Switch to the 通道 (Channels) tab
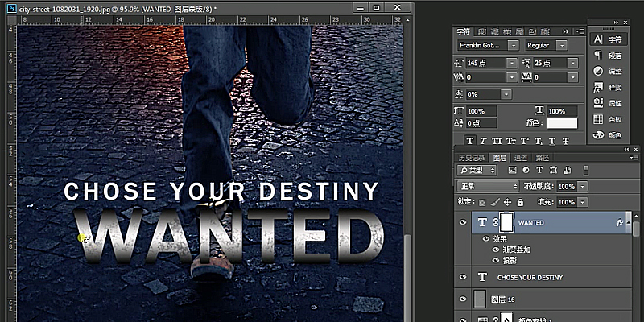 pyautogui.click(x=520, y=158)
